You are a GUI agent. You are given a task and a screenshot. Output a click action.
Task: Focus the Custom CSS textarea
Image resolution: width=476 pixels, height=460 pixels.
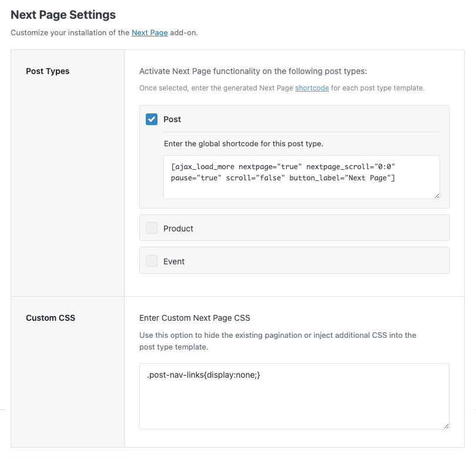(x=294, y=397)
